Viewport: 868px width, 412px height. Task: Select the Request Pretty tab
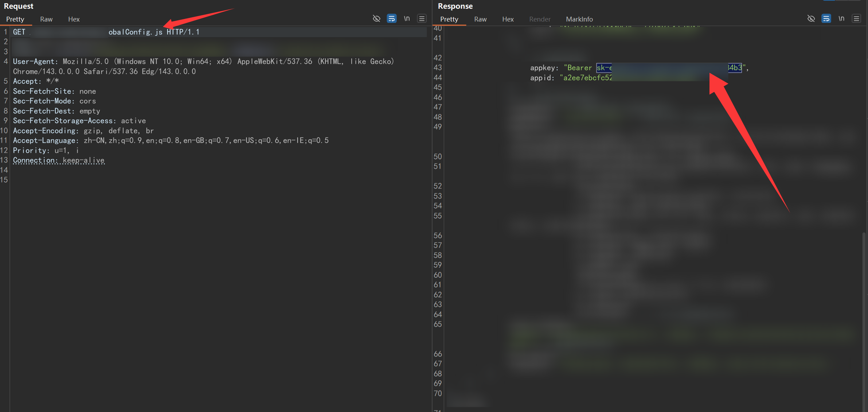pos(15,19)
